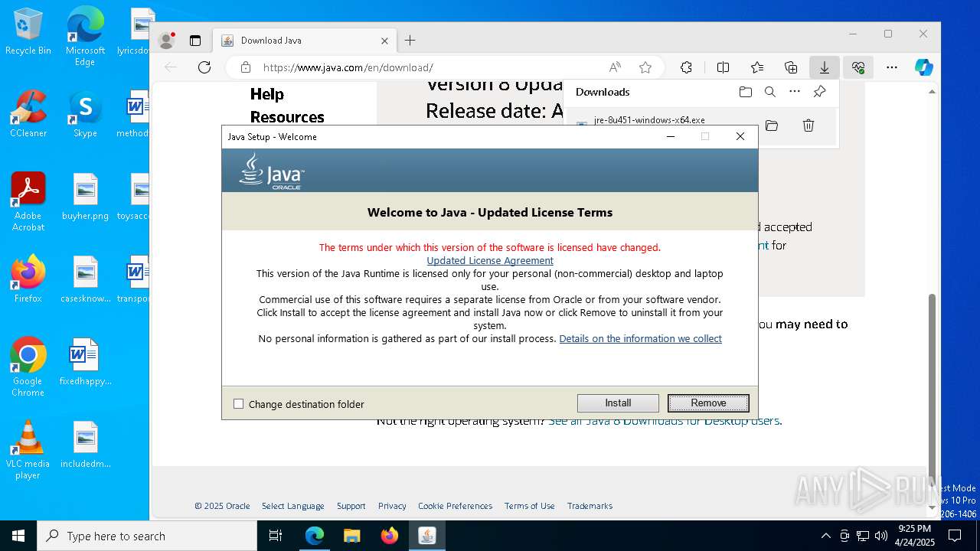Open Split screen icon in Edge
Viewport: 980px width, 551px height.
click(x=723, y=67)
